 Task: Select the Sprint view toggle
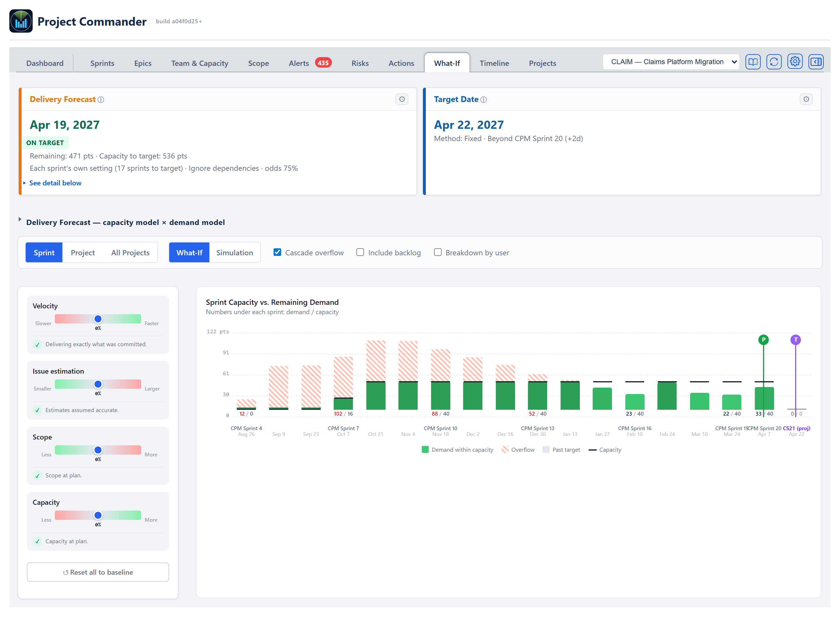click(x=44, y=252)
